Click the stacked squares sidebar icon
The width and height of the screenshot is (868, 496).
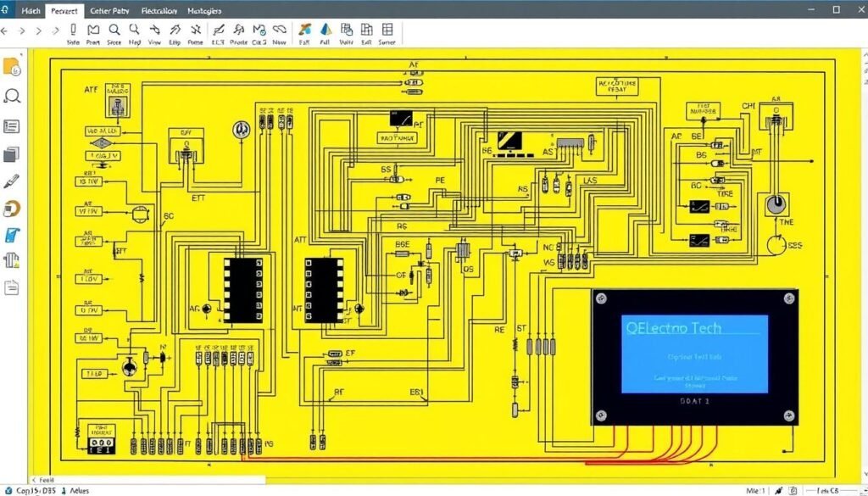coord(12,154)
